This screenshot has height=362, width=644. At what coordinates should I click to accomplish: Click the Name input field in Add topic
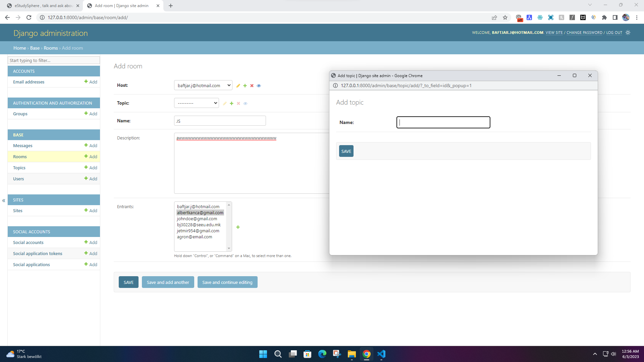pos(443,122)
